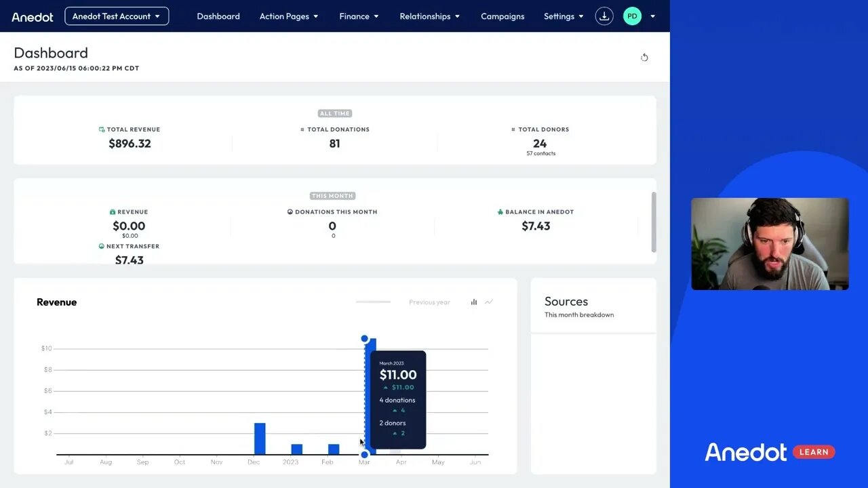Open the user menu arrow beside PD
The image size is (868, 488).
click(652, 16)
